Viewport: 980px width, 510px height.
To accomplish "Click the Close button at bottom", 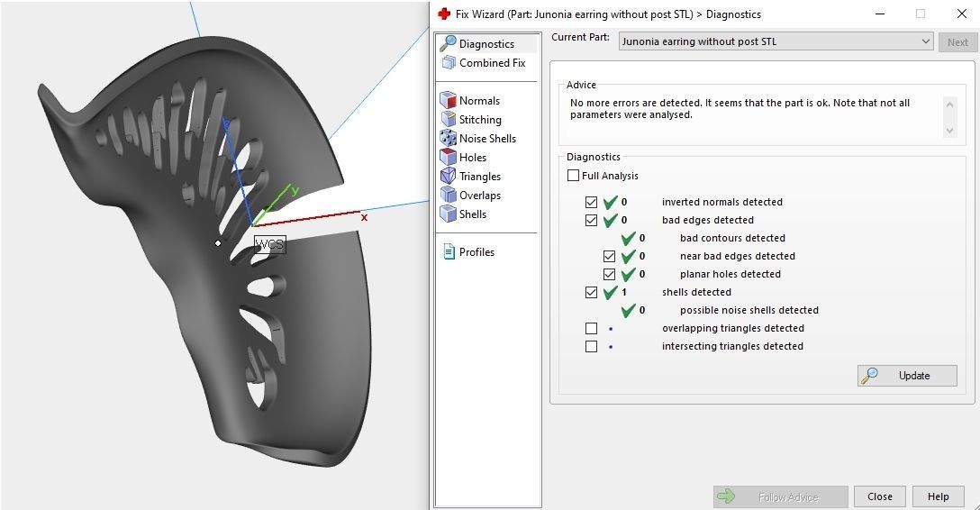I will tap(879, 496).
